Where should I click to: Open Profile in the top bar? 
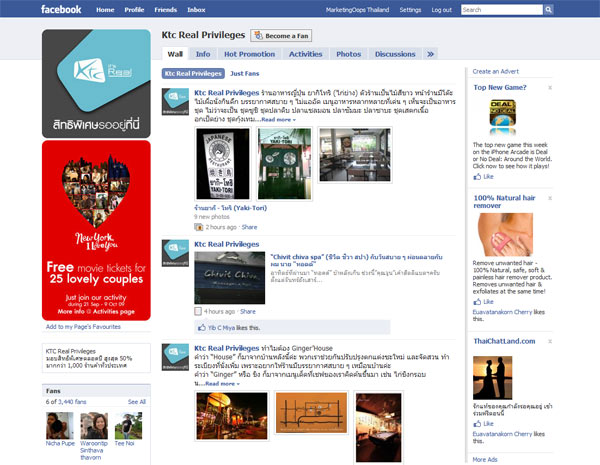point(134,10)
